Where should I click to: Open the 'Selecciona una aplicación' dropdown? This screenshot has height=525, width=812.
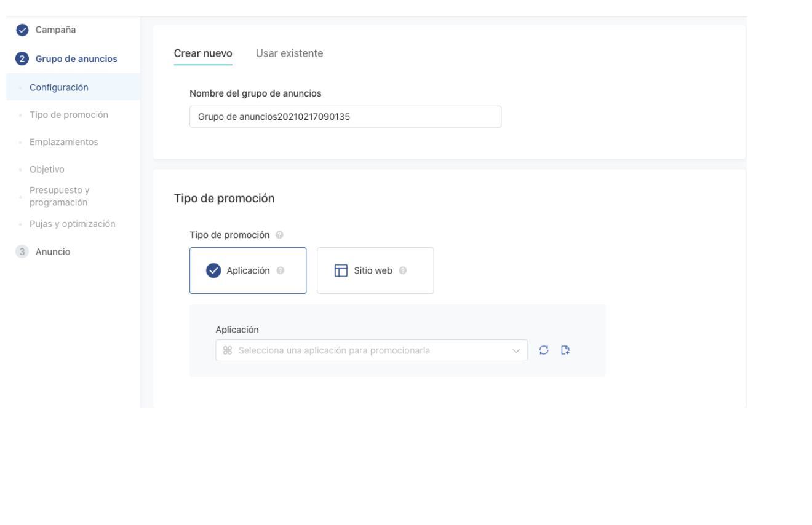371,350
